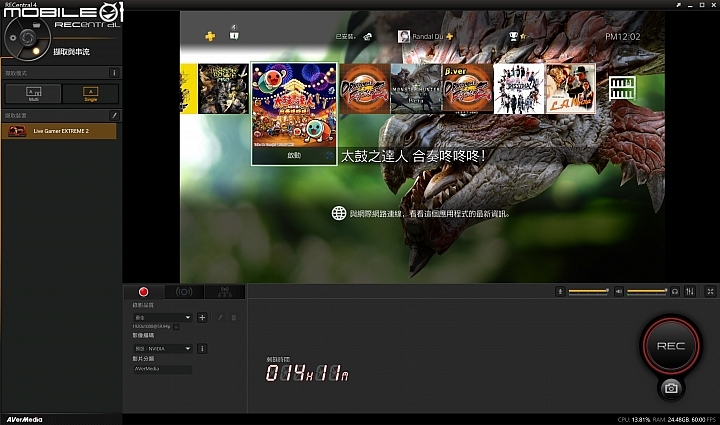Click the Start label under Taiko tile
This screenshot has width=720, height=425.
click(x=294, y=156)
